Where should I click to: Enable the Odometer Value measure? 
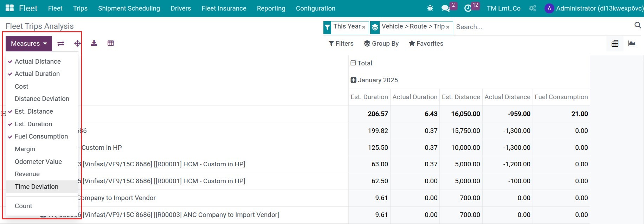coord(42,162)
